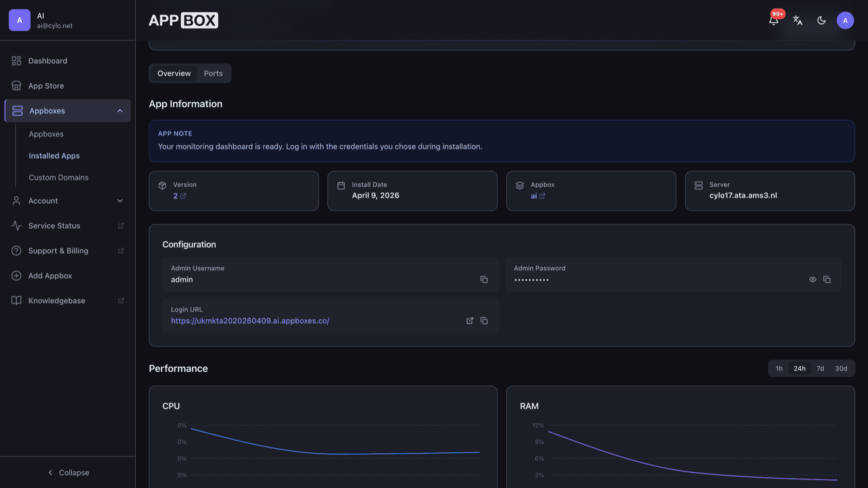Open Knowledgebase external link icon

click(x=121, y=300)
